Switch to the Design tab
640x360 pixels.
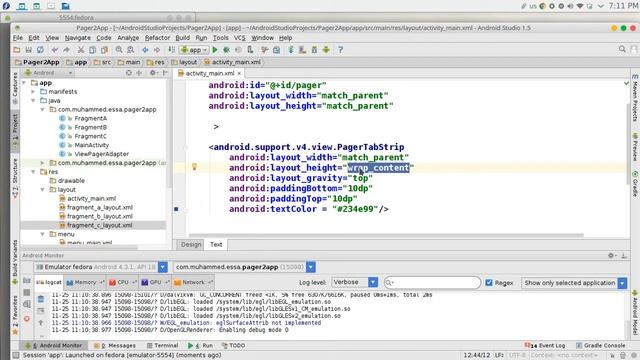pyautogui.click(x=191, y=244)
